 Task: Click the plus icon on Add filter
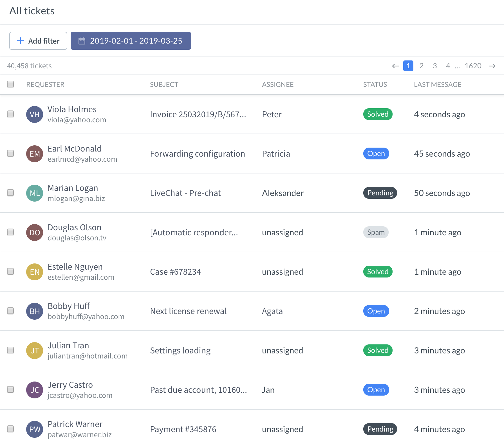[20, 40]
